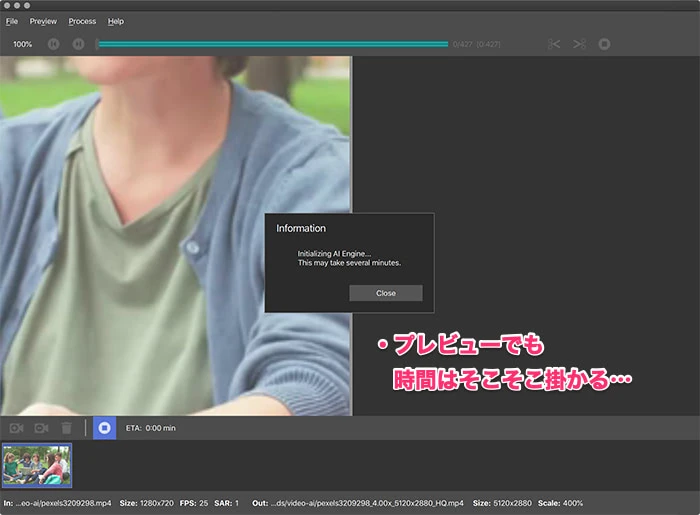Click the circular icon right of the scissors
The height and width of the screenshot is (515, 700).
[x=604, y=44]
